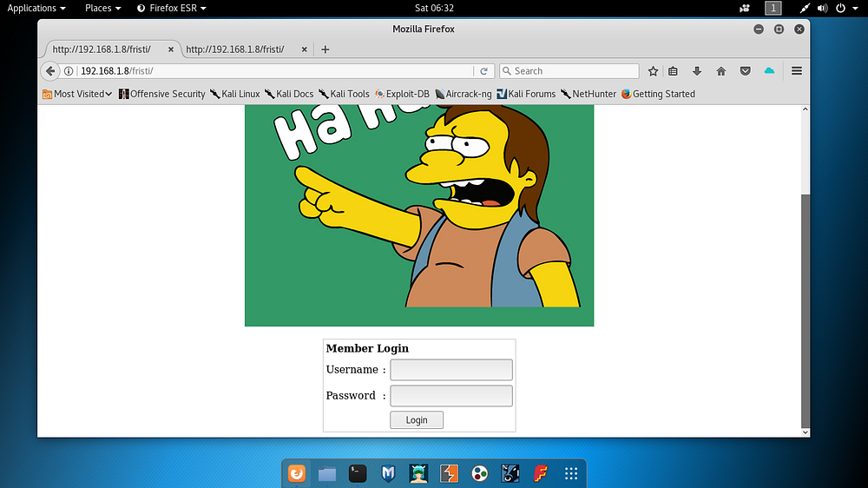Open the Places menu
Image resolution: width=868 pixels, height=488 pixels.
[x=102, y=8]
